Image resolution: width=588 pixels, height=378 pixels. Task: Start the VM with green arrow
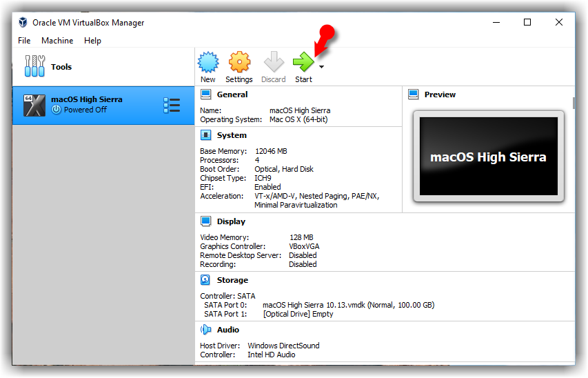pyautogui.click(x=303, y=62)
